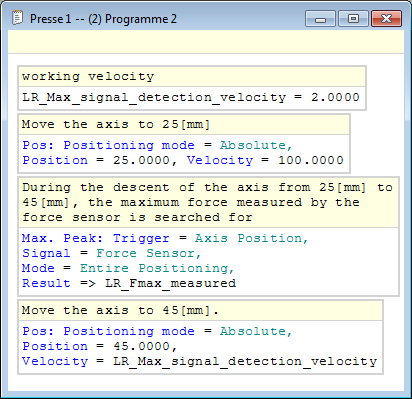Click the 'Velocity = LR_Max_signal_detection_velocity' line
Viewport: 412px width, 399px height.
point(199,361)
